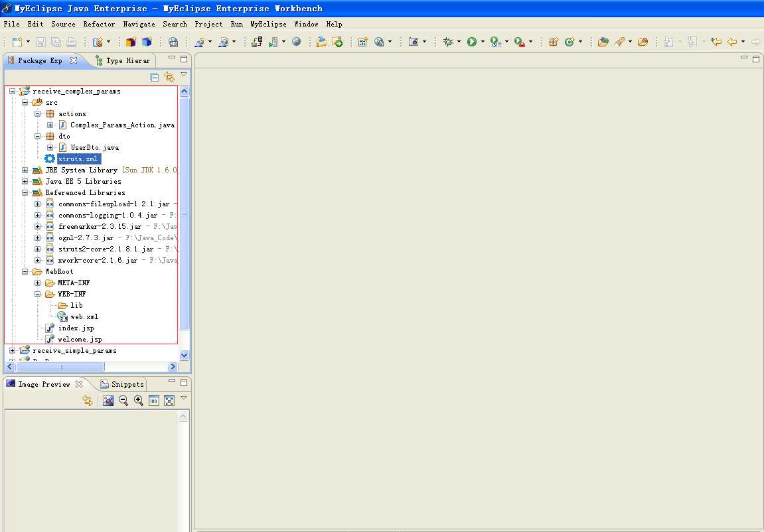Expand the META-INF folder node
The width and height of the screenshot is (764, 532).
38,283
